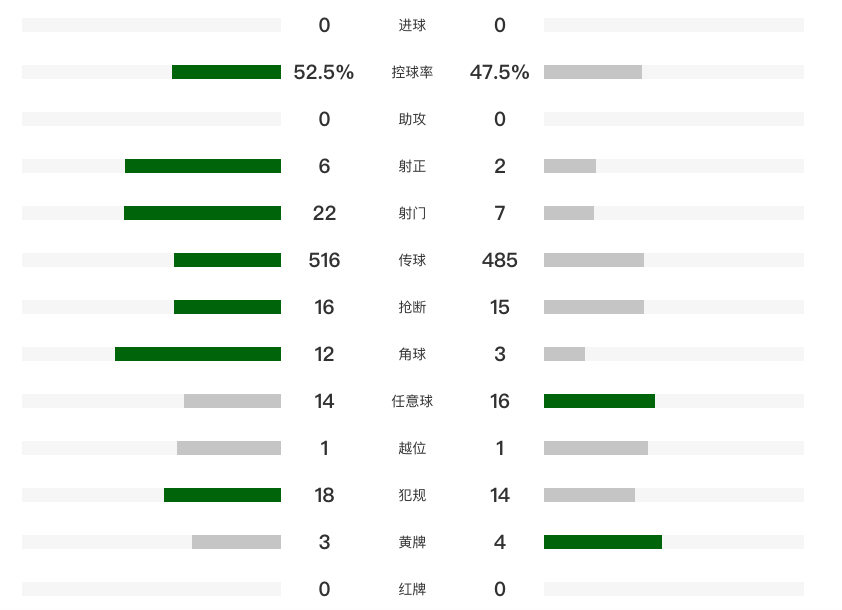
Task: Click the 射正 stat label
Action: (x=412, y=166)
